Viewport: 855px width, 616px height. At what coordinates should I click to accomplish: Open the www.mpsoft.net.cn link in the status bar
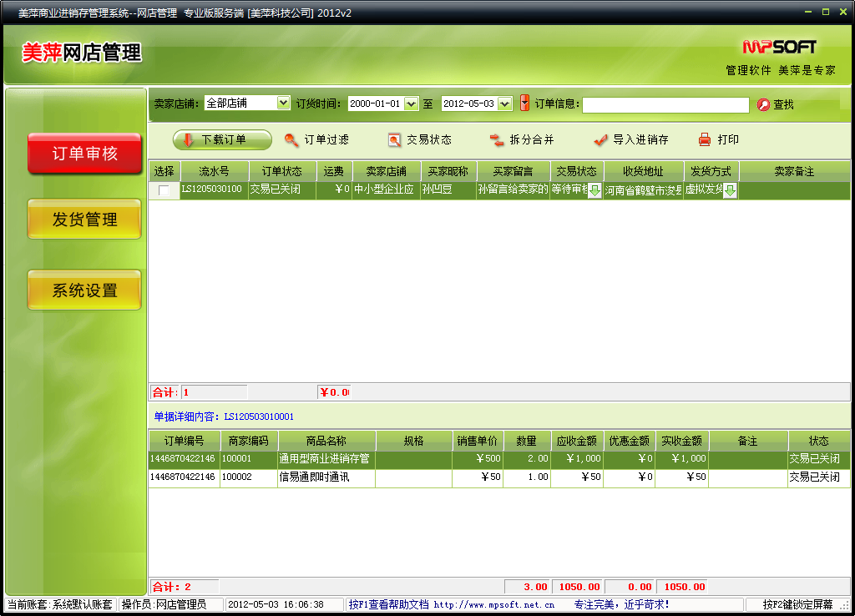494,604
